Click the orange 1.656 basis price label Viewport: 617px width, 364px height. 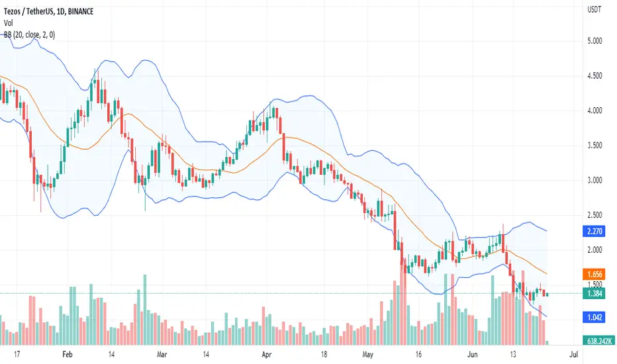coord(594,274)
